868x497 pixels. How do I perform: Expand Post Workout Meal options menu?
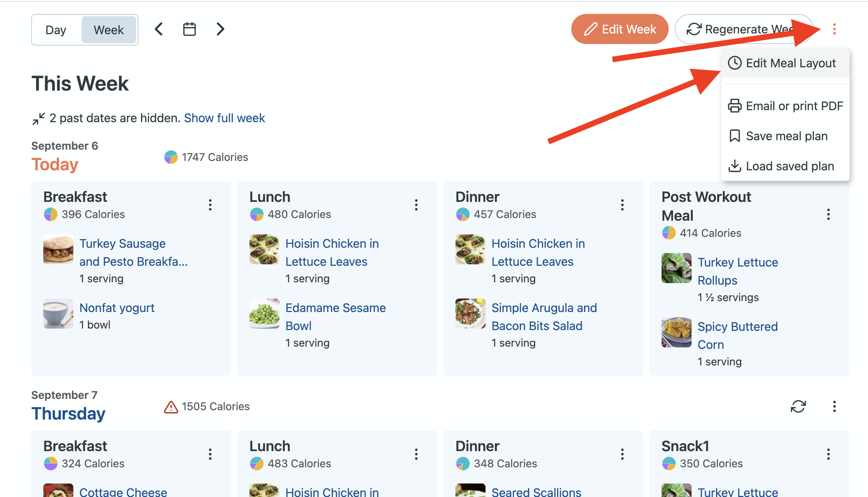tap(828, 214)
